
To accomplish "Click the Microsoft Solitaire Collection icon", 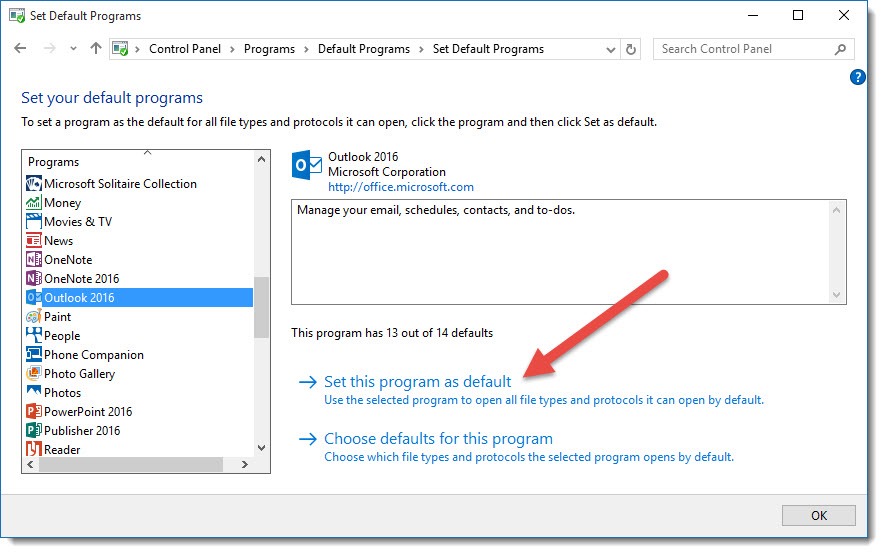I will (x=34, y=184).
